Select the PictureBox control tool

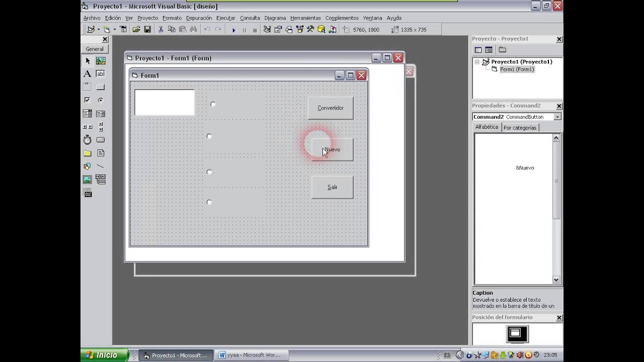pyautogui.click(x=101, y=61)
